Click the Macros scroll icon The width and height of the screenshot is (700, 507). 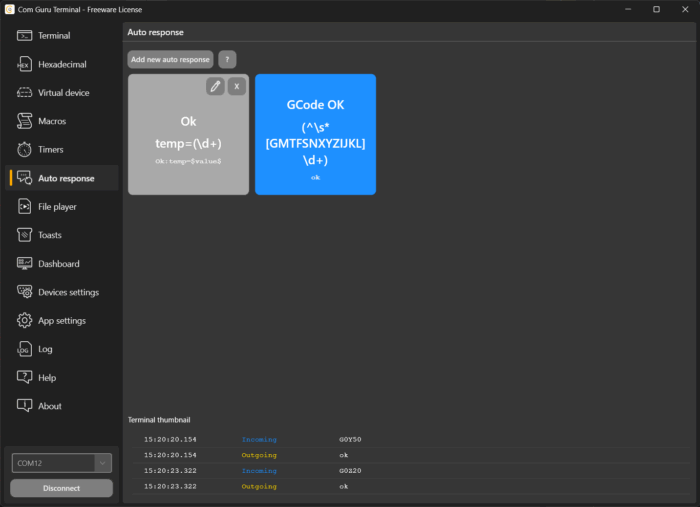pos(25,121)
